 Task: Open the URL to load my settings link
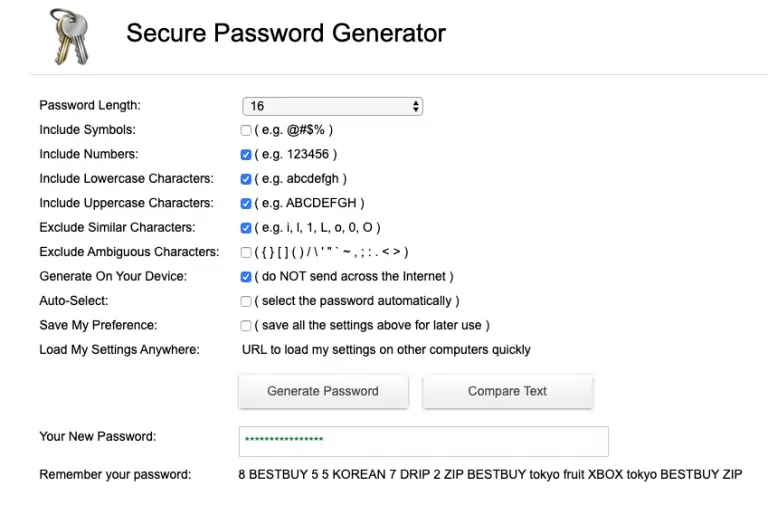point(386,350)
